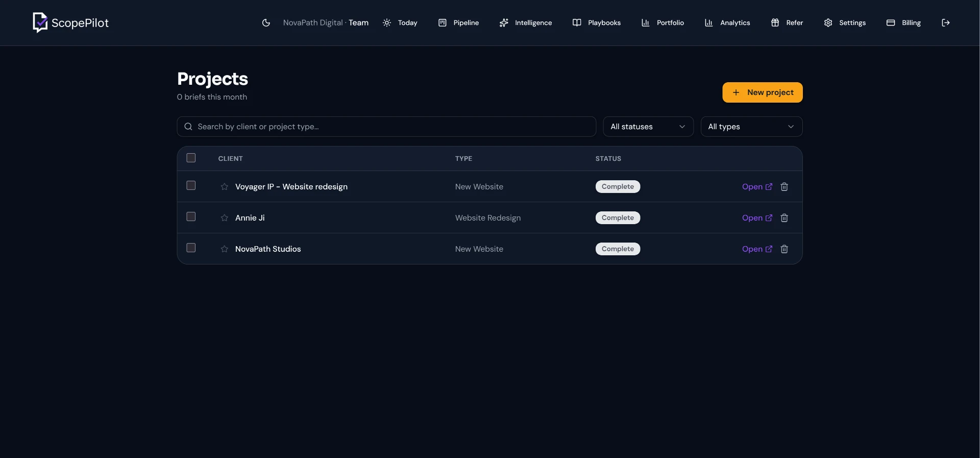Image resolution: width=980 pixels, height=458 pixels.
Task: Select the Annie Ji project checkbox
Action: [x=191, y=216]
